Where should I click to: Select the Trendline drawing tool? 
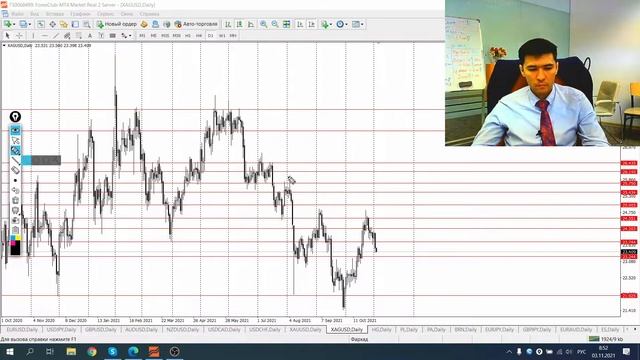click(x=56, y=36)
